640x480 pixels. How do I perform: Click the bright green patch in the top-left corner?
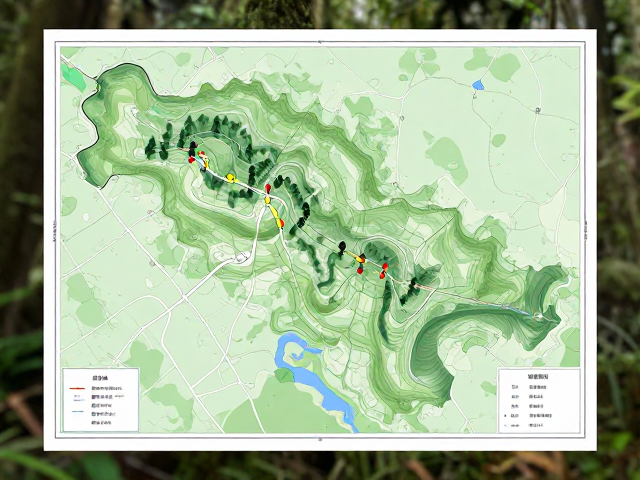[x=73, y=77]
